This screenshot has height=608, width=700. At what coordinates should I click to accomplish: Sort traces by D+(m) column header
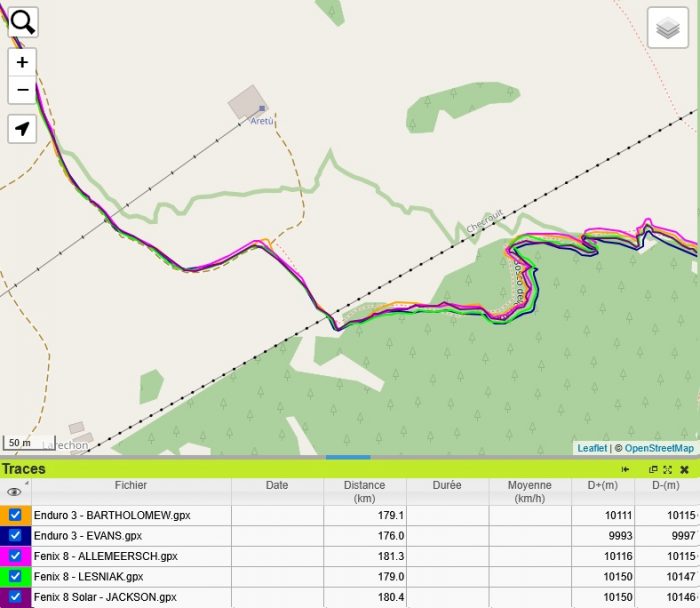point(600,486)
